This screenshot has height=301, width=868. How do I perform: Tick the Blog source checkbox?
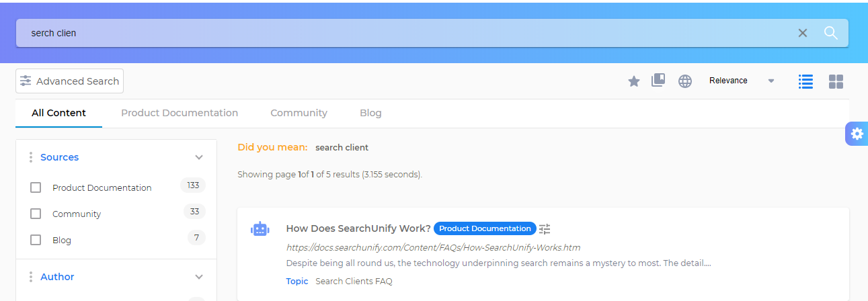tap(36, 240)
